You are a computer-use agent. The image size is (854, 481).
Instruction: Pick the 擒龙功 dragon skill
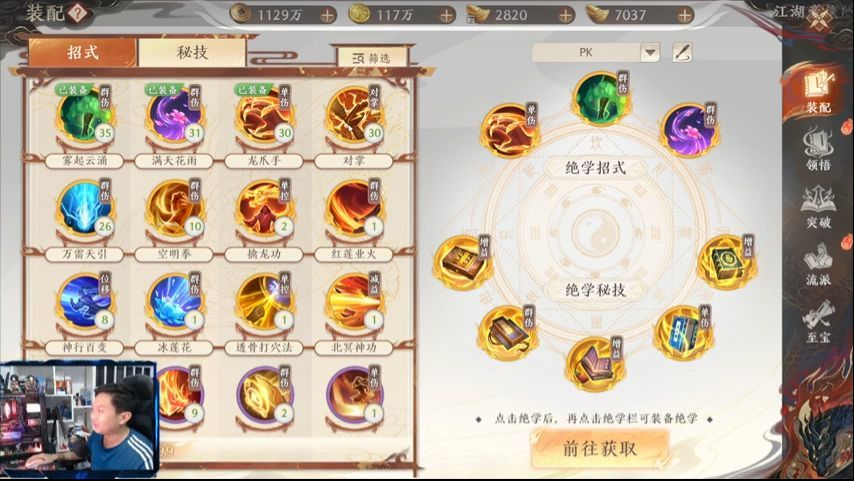click(264, 210)
